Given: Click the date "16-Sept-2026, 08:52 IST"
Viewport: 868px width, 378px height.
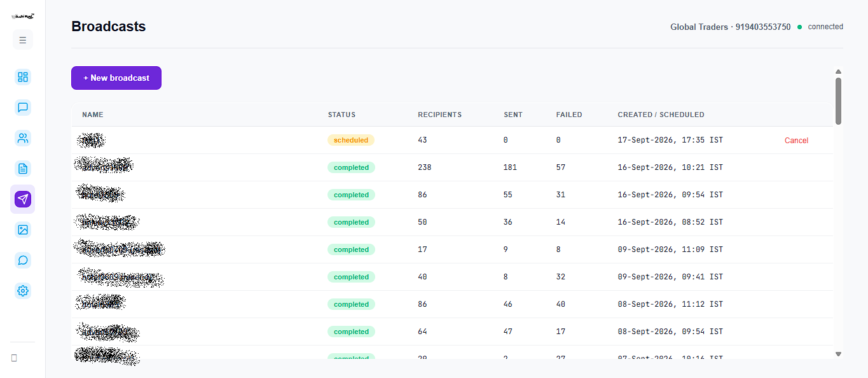Looking at the screenshot, I should pyautogui.click(x=670, y=222).
